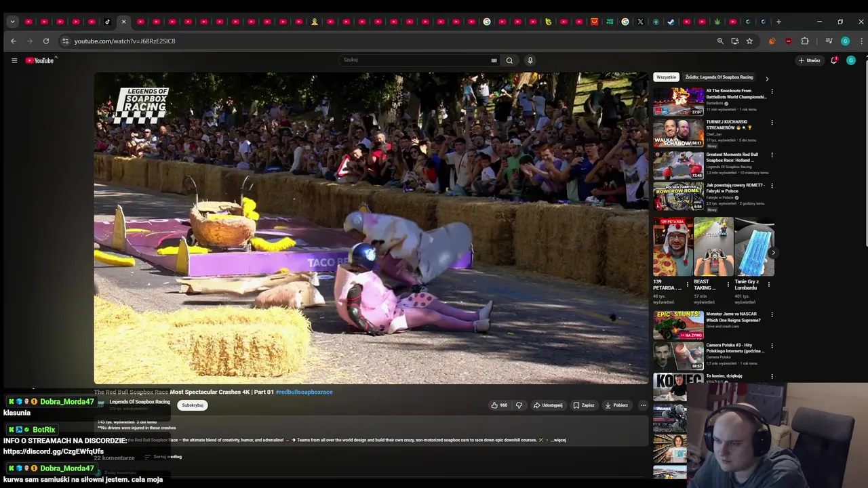Like the video with the thumbs-up button
Viewport: 868px width, 488px height.
point(499,405)
